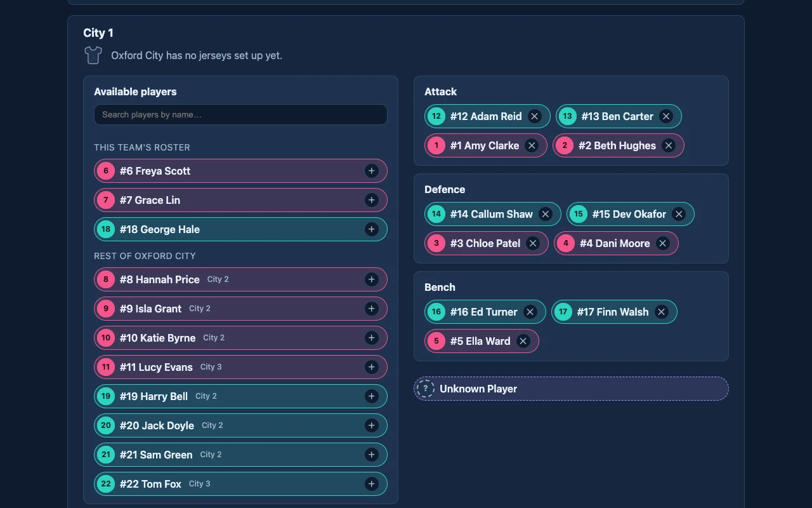Remove Ella Ward from Bench
Viewport: 812px width, 508px height.
point(523,341)
